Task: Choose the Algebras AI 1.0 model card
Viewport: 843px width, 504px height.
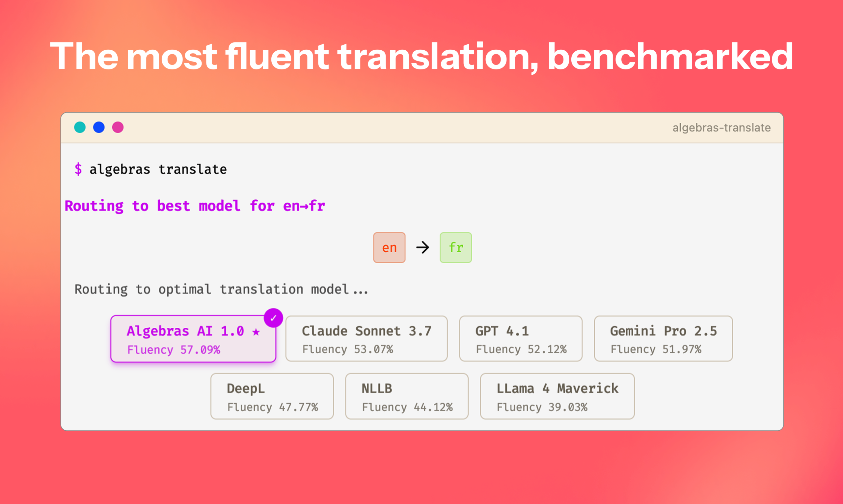Action: pyautogui.click(x=193, y=339)
